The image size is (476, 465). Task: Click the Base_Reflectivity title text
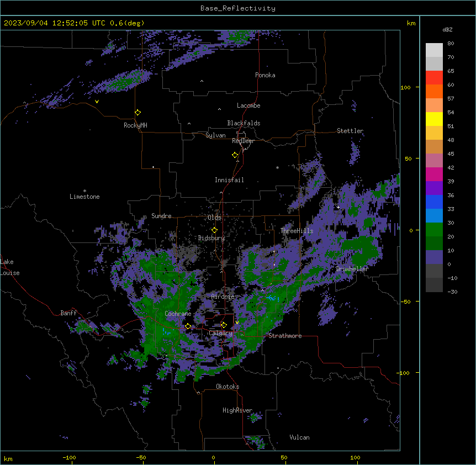(238, 8)
